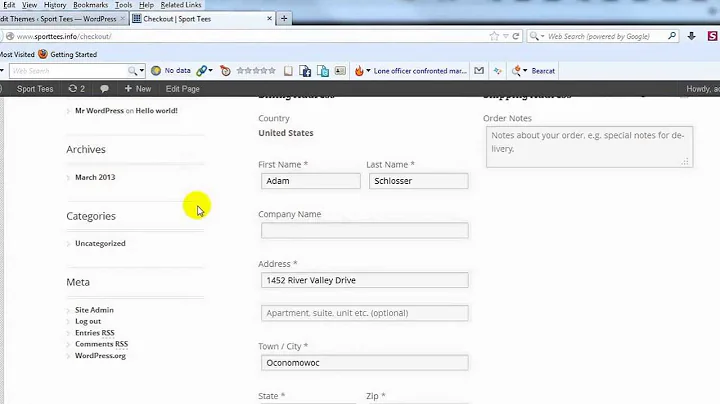The width and height of the screenshot is (720, 404).
Task: Open the toolbar search dropdown arrow
Action: click(141, 71)
